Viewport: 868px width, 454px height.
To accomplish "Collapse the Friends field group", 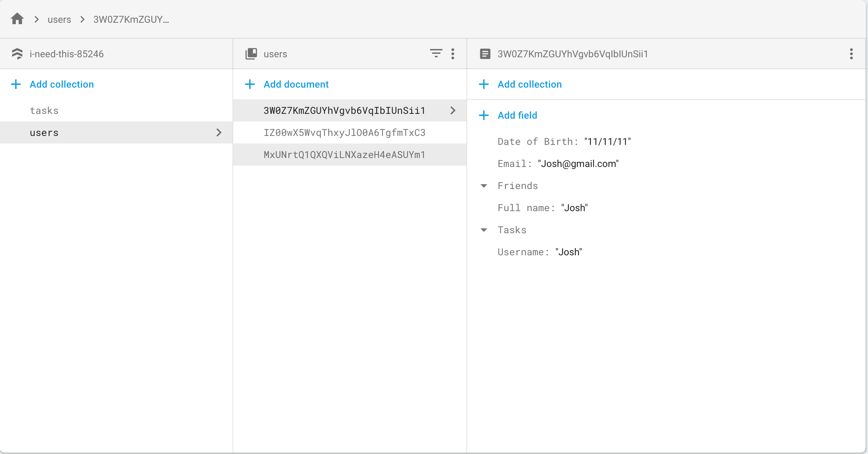I will [x=483, y=186].
